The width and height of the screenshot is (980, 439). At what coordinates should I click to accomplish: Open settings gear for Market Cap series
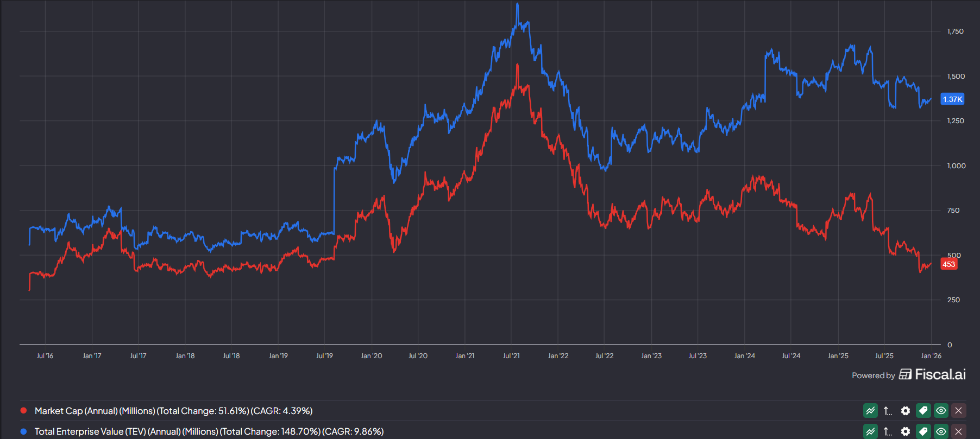[x=905, y=411]
